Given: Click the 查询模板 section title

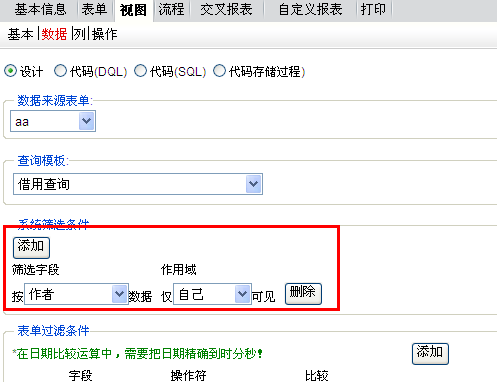Looking at the screenshot, I should pos(43,161).
